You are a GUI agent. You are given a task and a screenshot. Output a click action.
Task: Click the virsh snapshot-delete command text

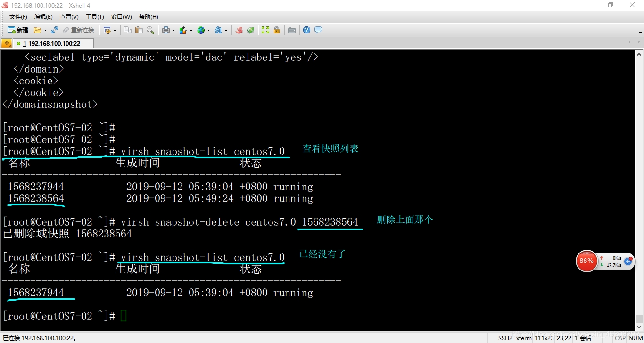[239, 222]
